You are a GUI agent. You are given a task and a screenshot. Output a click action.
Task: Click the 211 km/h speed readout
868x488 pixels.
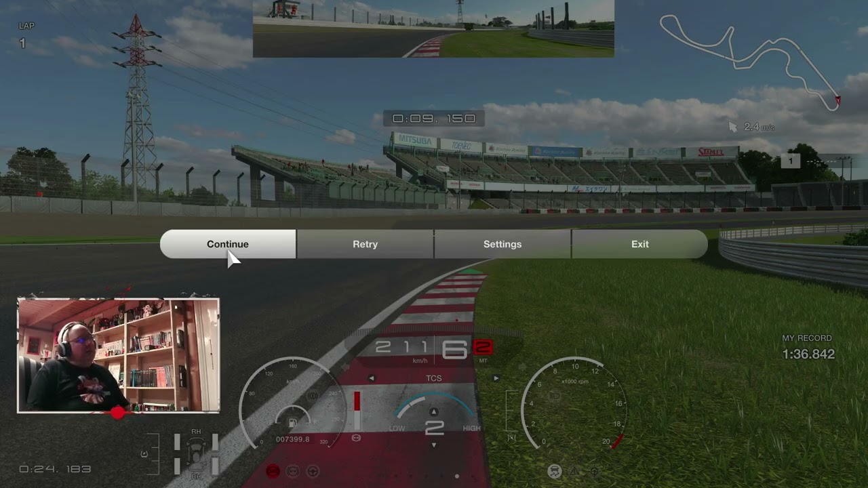point(402,348)
